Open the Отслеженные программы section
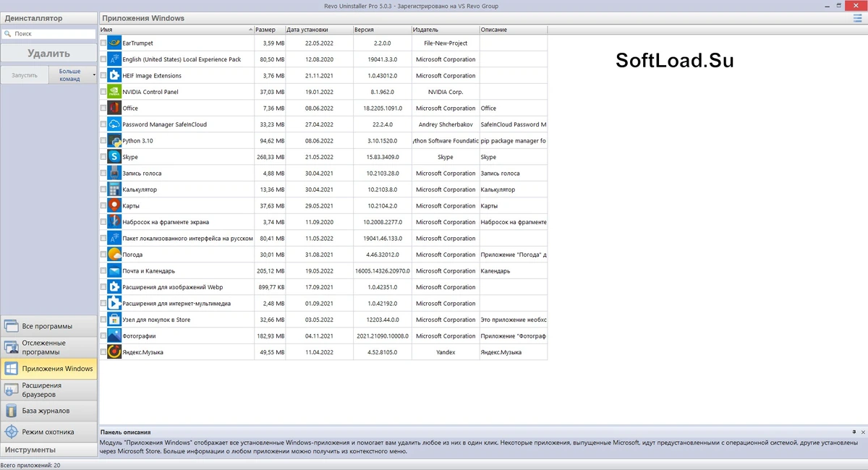868x470 pixels. [48, 347]
